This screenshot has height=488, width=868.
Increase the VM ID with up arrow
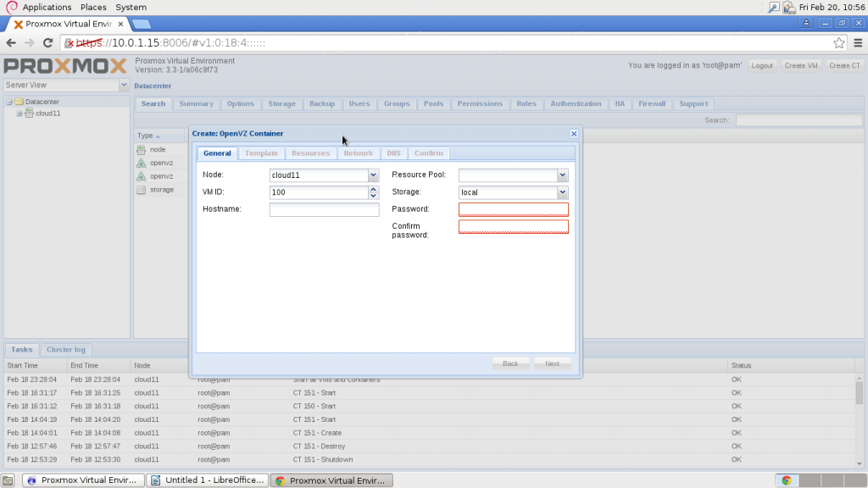pyautogui.click(x=373, y=189)
